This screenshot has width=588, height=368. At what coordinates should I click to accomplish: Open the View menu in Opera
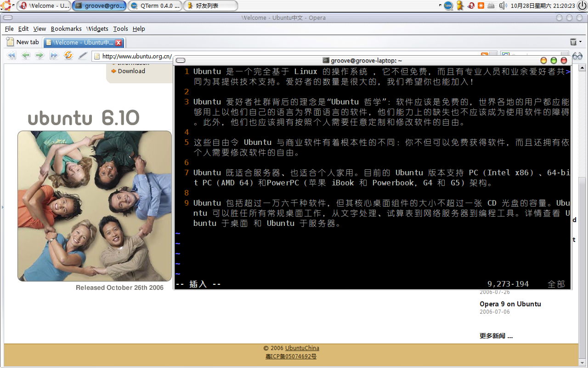coord(40,29)
